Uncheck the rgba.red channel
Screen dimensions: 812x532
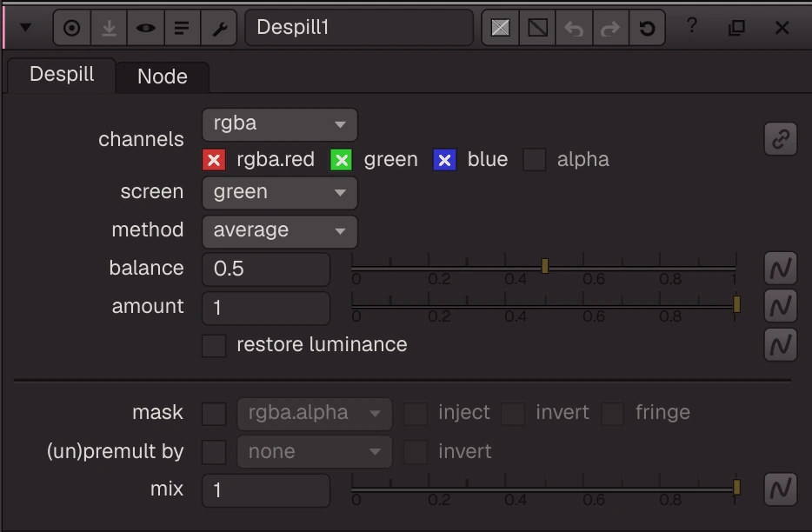(x=214, y=160)
